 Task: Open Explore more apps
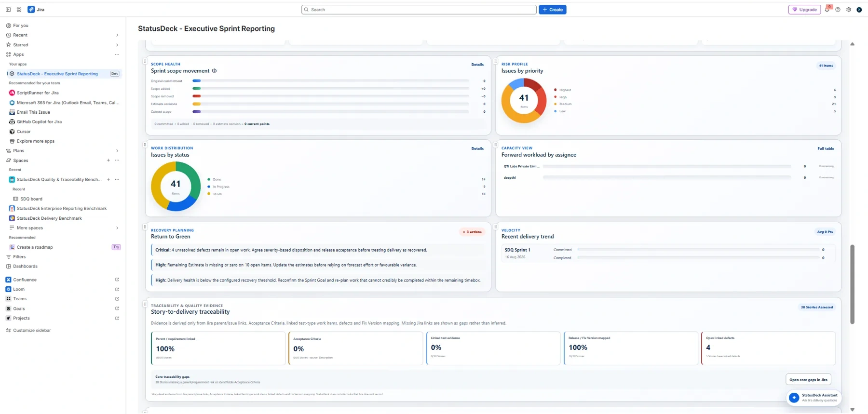tap(36, 141)
